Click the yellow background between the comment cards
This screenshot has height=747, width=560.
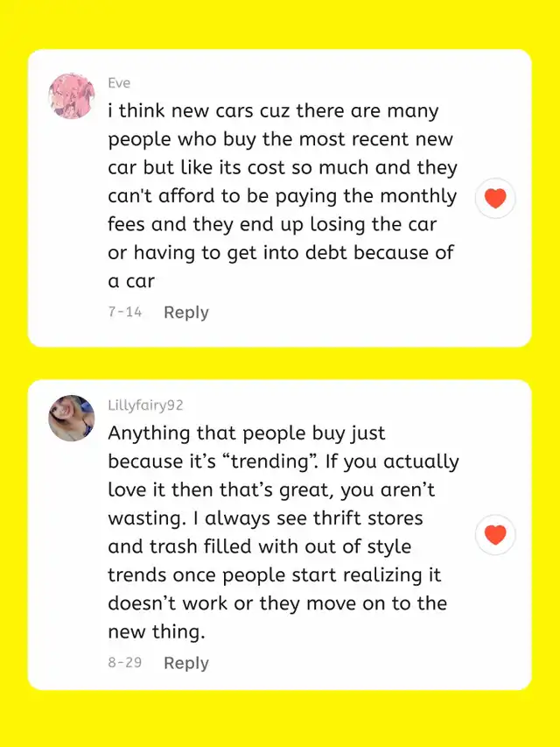click(x=280, y=363)
